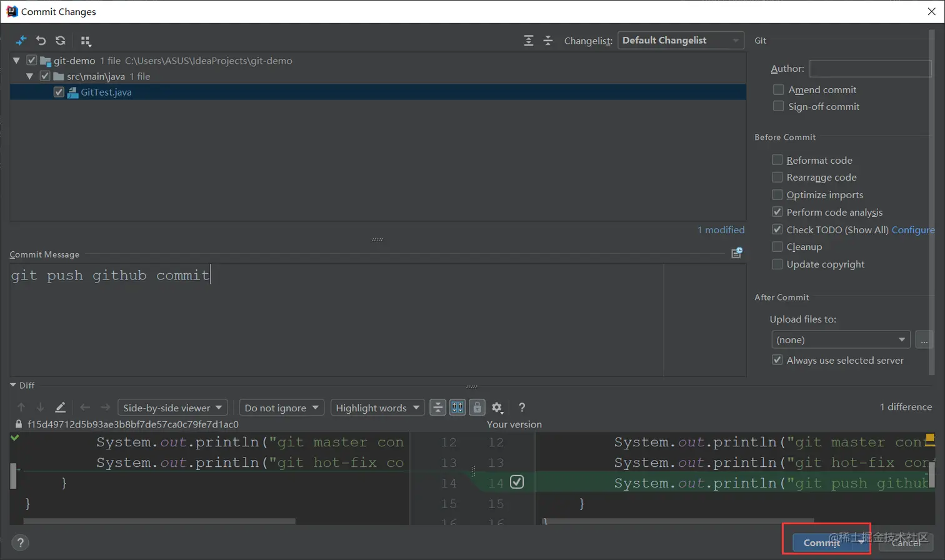Toggle synchronize scrolling icon
The height and width of the screenshot is (560, 945).
pos(457,407)
